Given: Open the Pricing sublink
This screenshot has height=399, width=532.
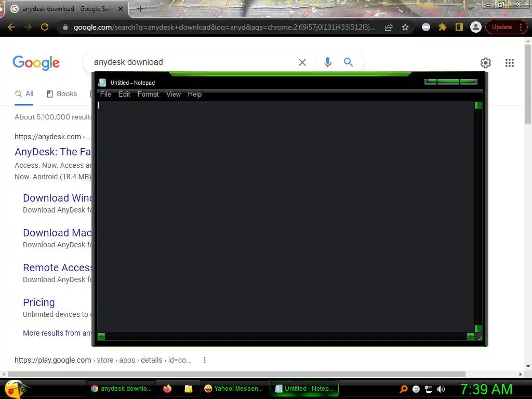Looking at the screenshot, I should coord(38,303).
